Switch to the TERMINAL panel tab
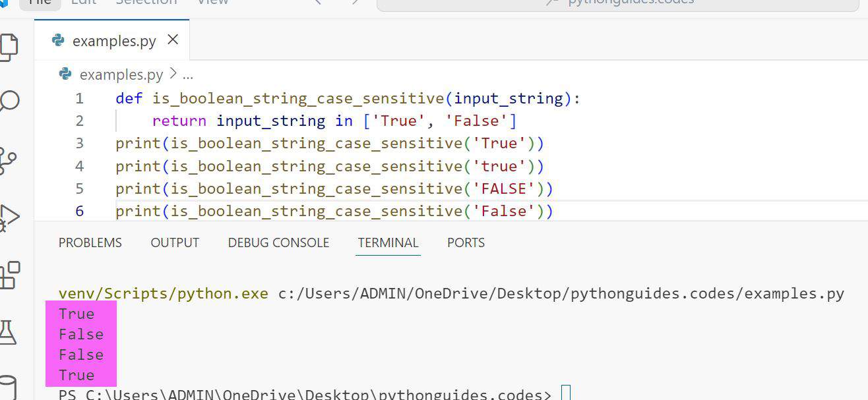The width and height of the screenshot is (868, 400). 388,243
